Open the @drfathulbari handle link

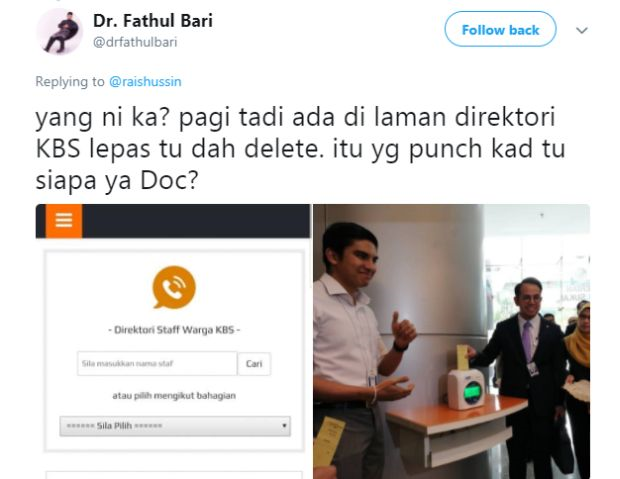[135, 42]
